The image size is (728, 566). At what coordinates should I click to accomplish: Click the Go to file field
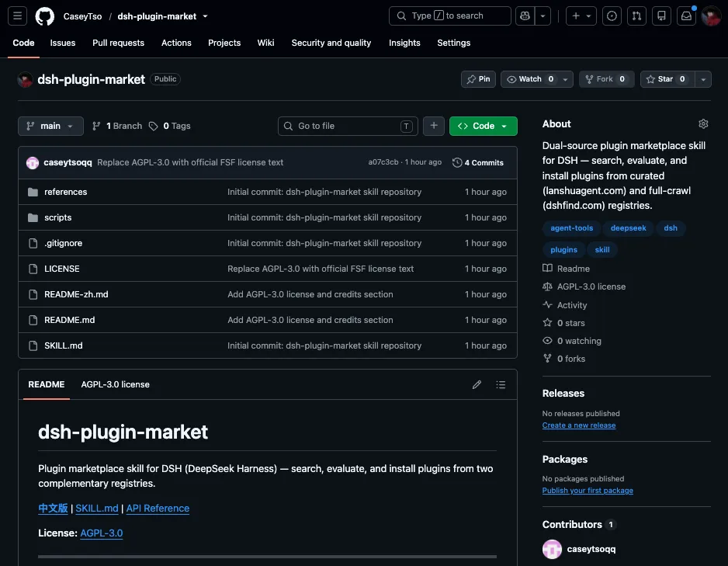348,126
